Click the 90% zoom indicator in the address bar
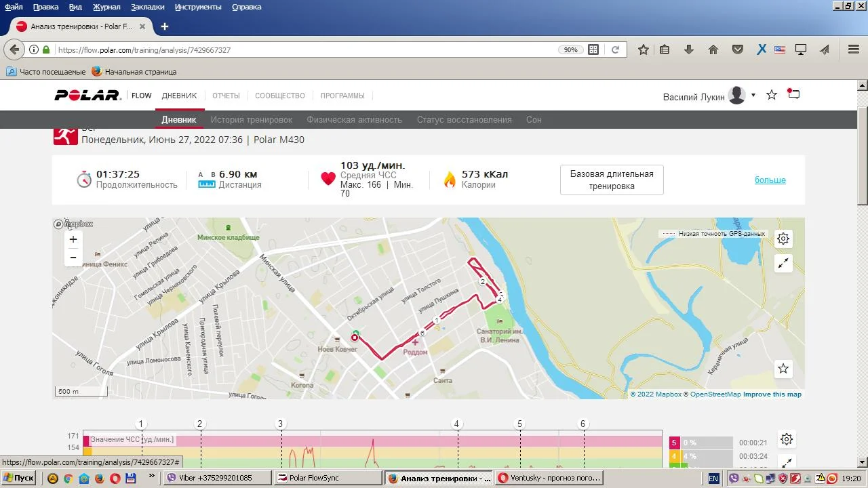The width and height of the screenshot is (868, 488). [x=570, y=49]
